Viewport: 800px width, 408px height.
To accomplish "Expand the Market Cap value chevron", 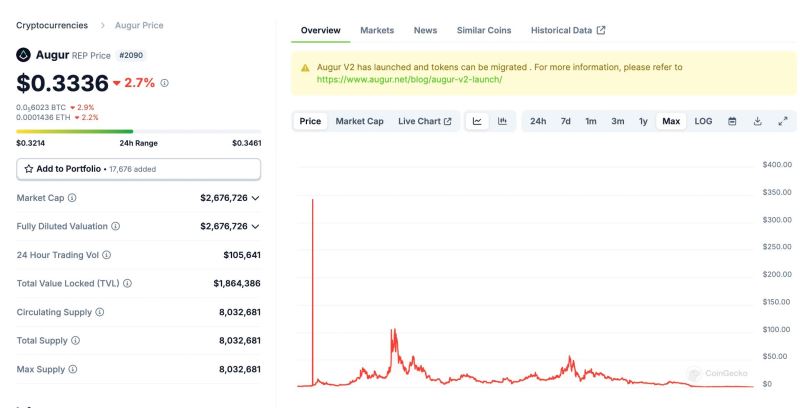I will (256, 198).
